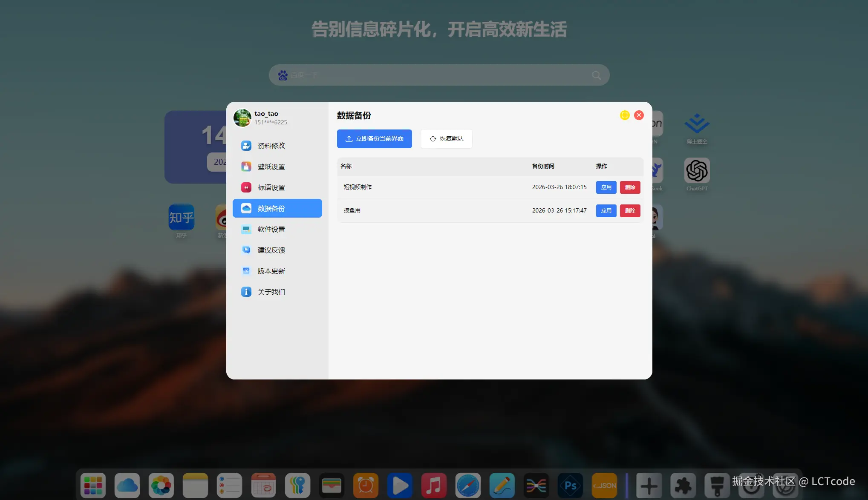Viewport: 868px width, 500px height.
Task: Open Photoshop icon in the dock
Action: 570,485
